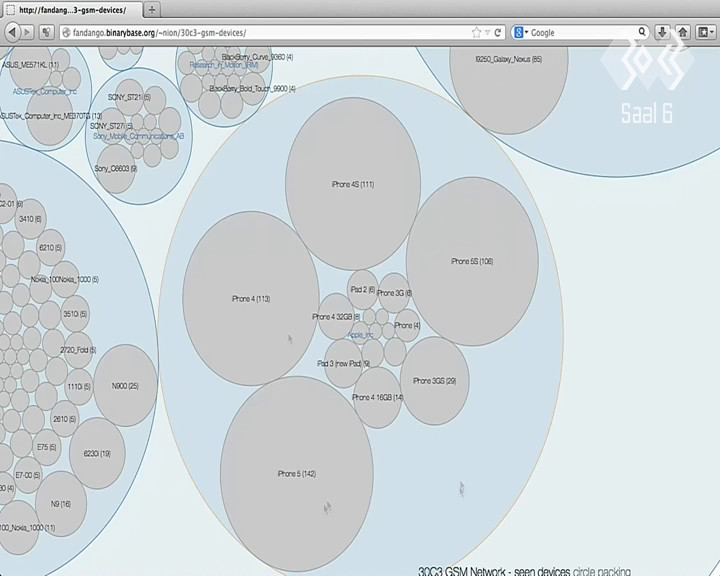
Task: Select the N9 (16) circle
Action: click(x=61, y=504)
